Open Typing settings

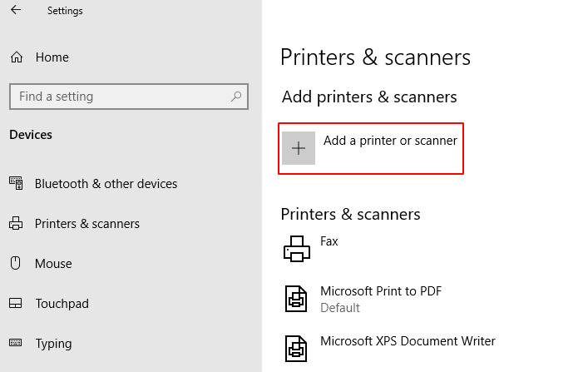coord(53,344)
